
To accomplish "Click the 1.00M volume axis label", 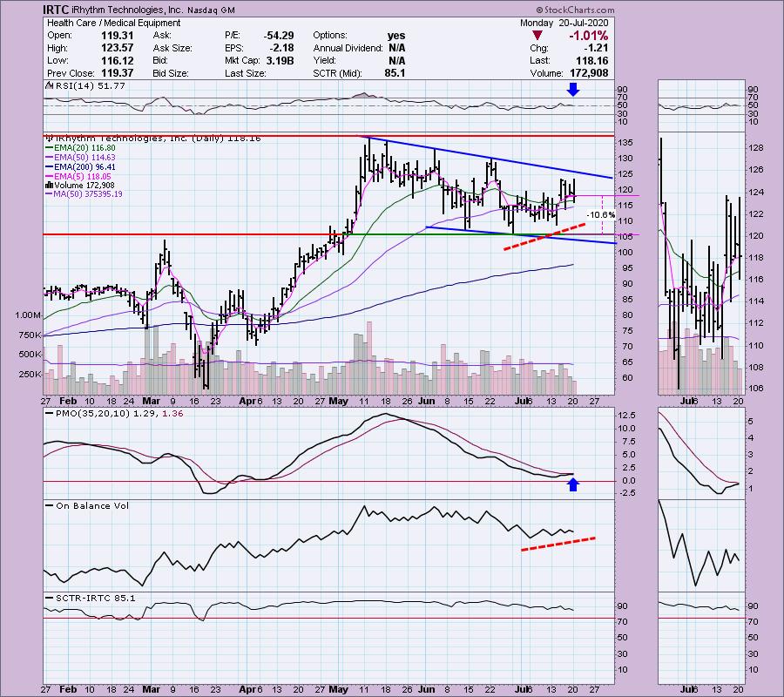I will (x=28, y=315).
